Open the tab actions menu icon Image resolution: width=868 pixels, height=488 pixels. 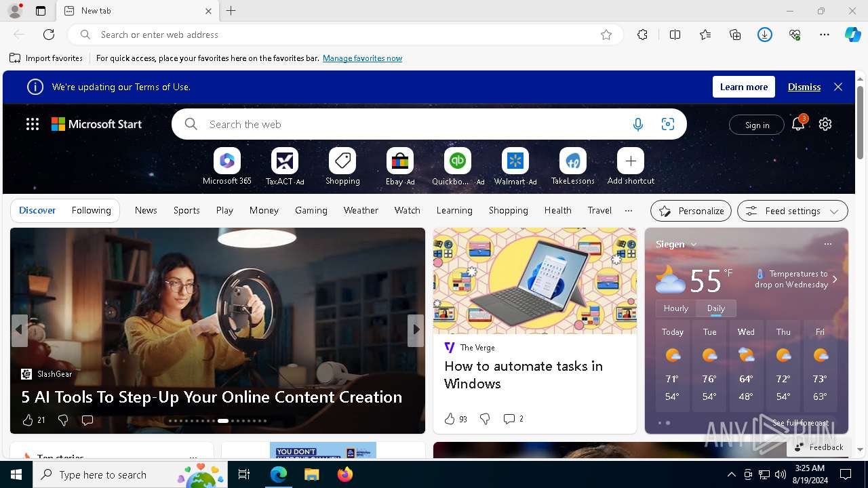coord(41,11)
